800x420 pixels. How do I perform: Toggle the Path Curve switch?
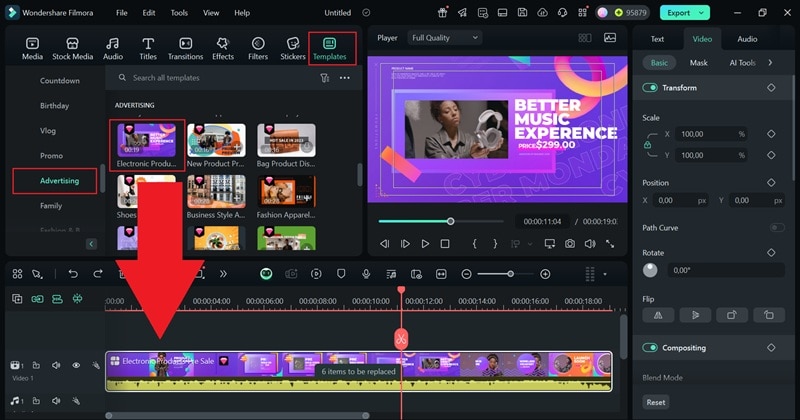[777, 228]
